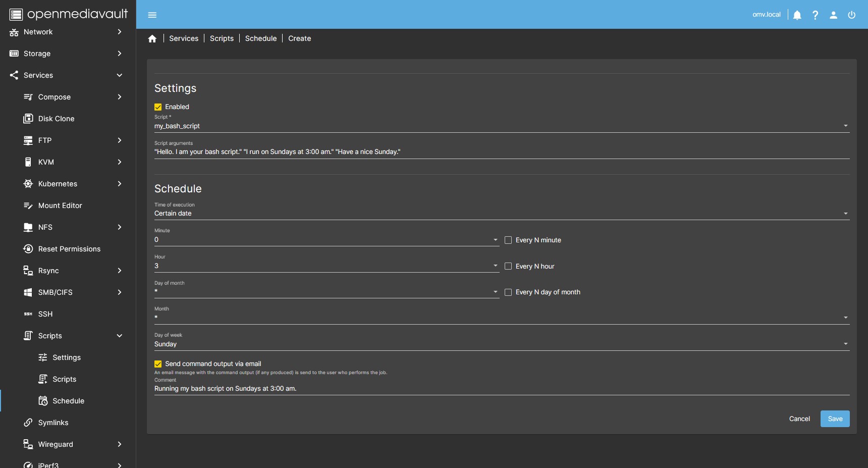Open Disk Clone from sidebar
The width and height of the screenshot is (868, 468).
point(56,119)
